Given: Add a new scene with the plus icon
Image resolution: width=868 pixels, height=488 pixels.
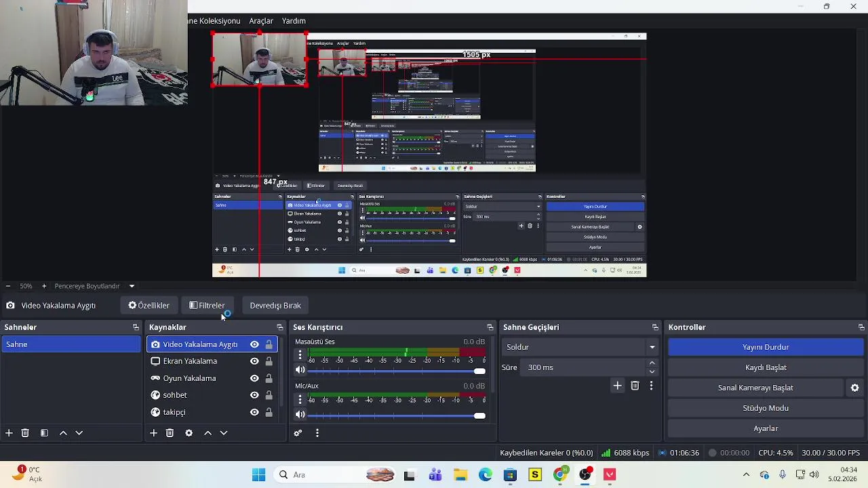Looking at the screenshot, I should 9,433.
